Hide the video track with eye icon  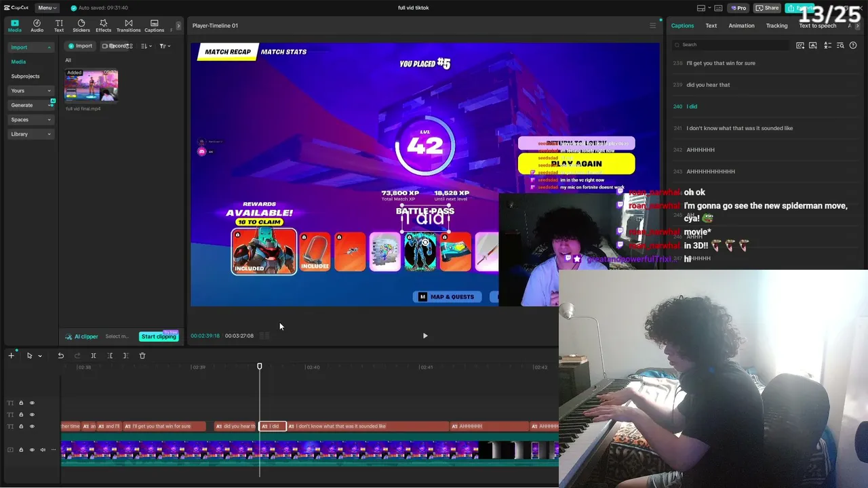32,449
